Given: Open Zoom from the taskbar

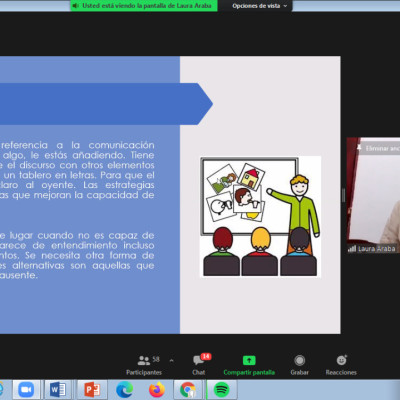Looking at the screenshot, I should [26, 390].
